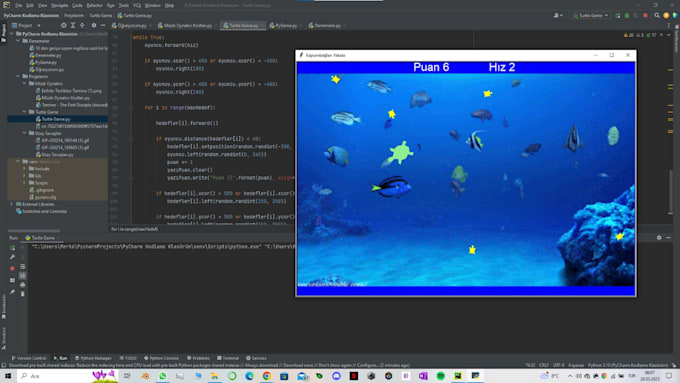This screenshot has height=383, width=680.
Task: Open the Problems tool window
Action: (x=198, y=358)
